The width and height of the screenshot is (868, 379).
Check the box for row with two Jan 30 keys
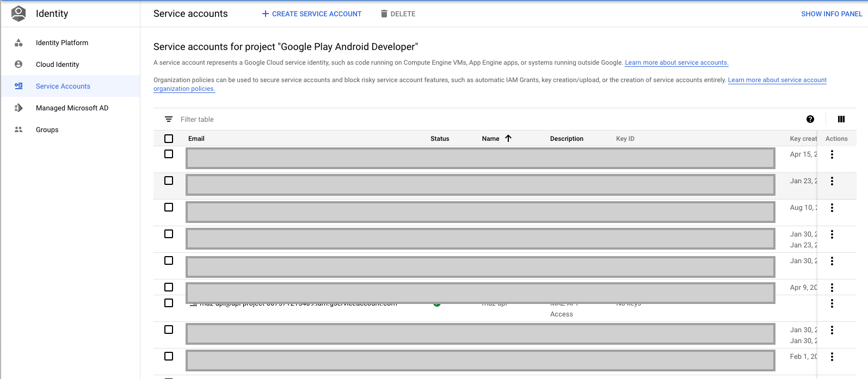click(169, 330)
